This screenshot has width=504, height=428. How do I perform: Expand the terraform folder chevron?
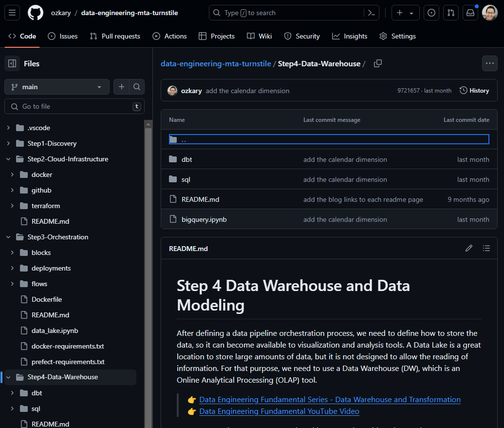click(12, 206)
